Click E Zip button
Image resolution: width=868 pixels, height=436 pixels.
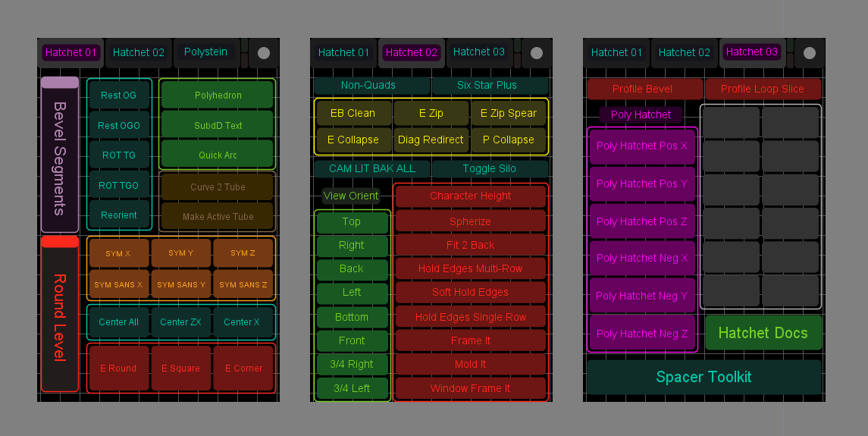coord(431,114)
